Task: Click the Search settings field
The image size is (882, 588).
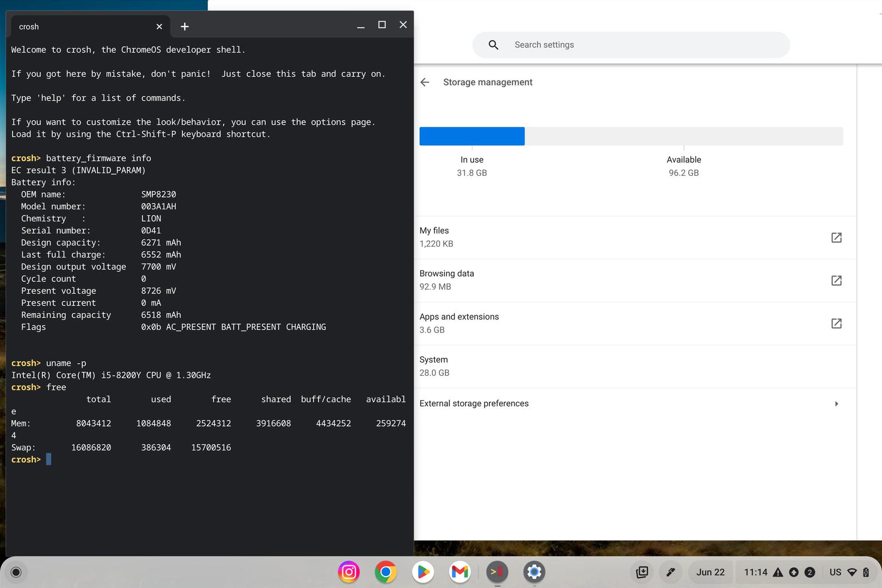Action: click(642, 45)
